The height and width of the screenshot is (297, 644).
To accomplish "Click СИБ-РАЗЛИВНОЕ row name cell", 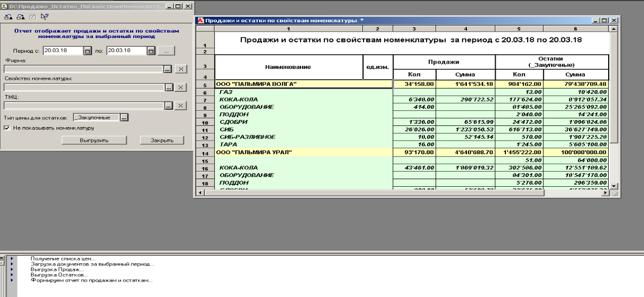I will point(304,137).
